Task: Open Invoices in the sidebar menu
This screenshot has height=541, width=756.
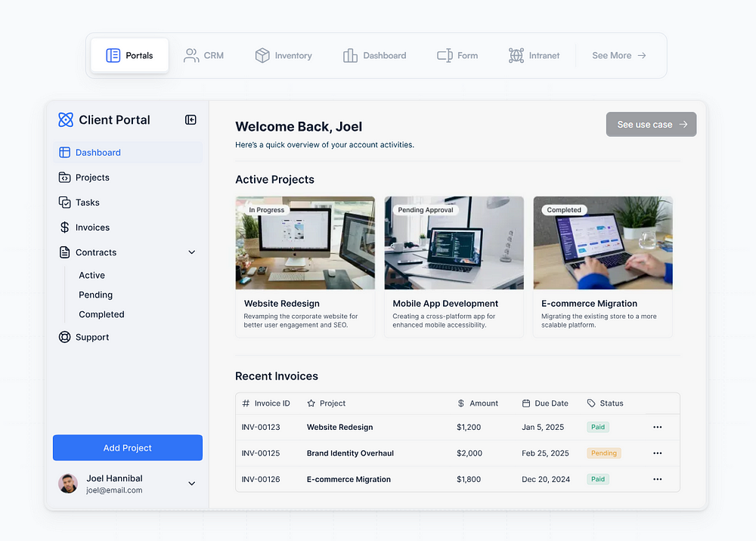Action: click(128, 227)
